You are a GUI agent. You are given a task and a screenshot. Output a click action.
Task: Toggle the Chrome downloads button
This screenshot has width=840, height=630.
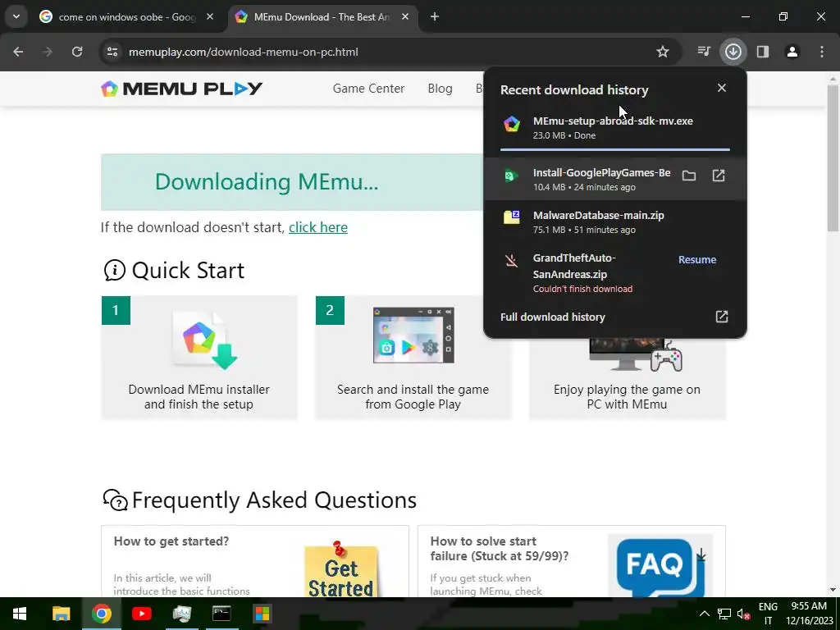[x=733, y=52]
